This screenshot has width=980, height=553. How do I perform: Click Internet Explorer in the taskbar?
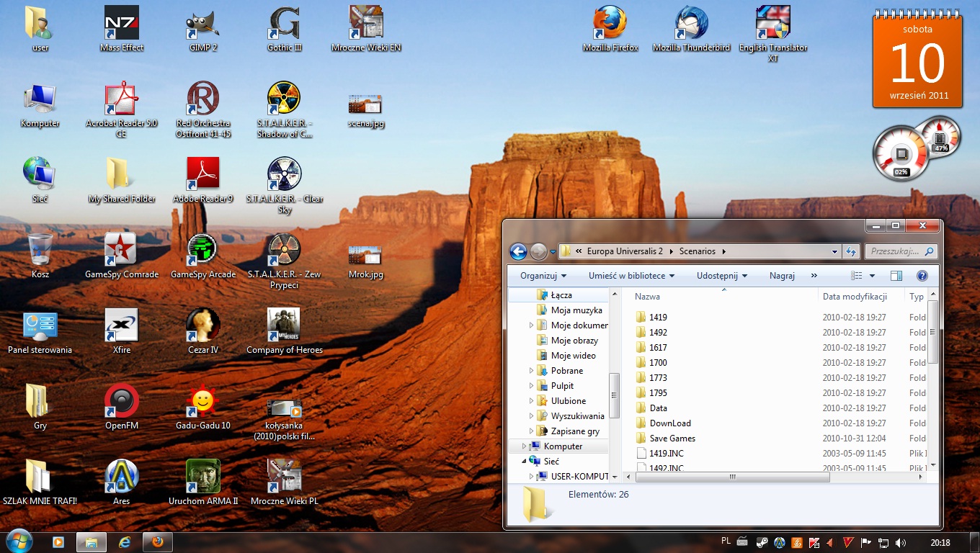(x=124, y=541)
